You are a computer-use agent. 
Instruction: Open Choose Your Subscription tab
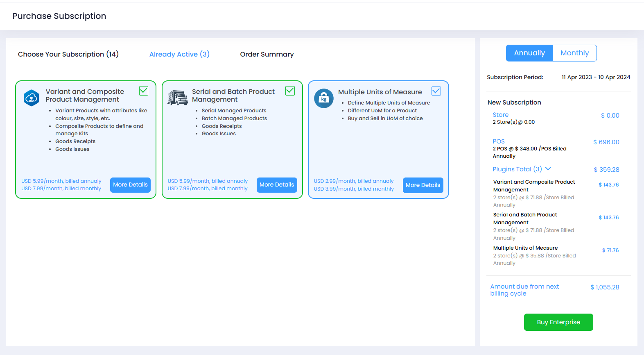point(68,54)
